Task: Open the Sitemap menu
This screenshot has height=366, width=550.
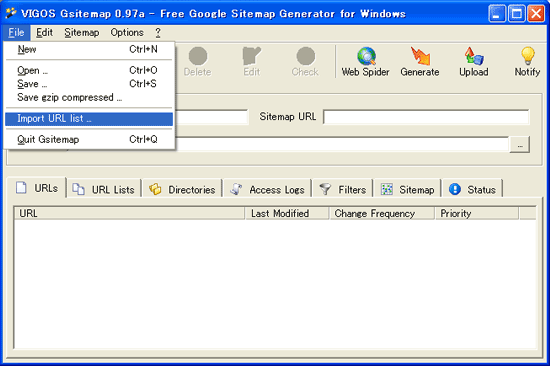Action: click(x=82, y=33)
